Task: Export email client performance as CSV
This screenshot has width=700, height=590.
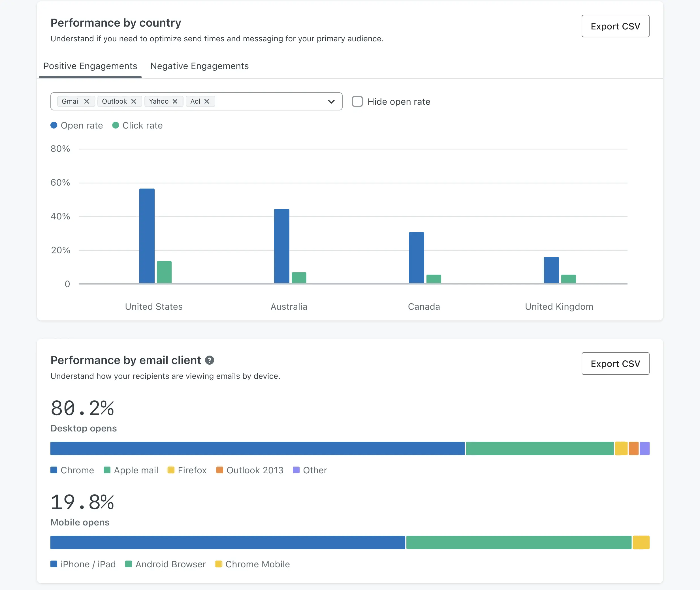Action: pos(615,364)
